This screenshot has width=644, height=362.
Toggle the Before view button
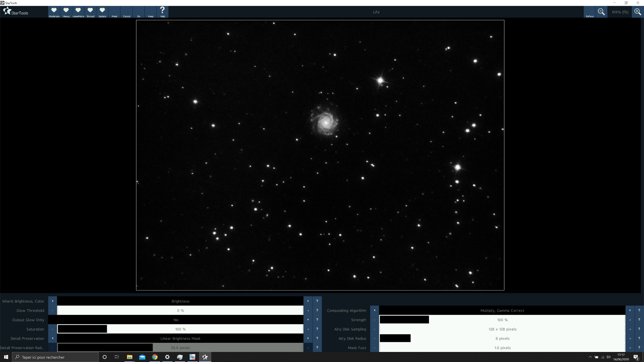[590, 12]
